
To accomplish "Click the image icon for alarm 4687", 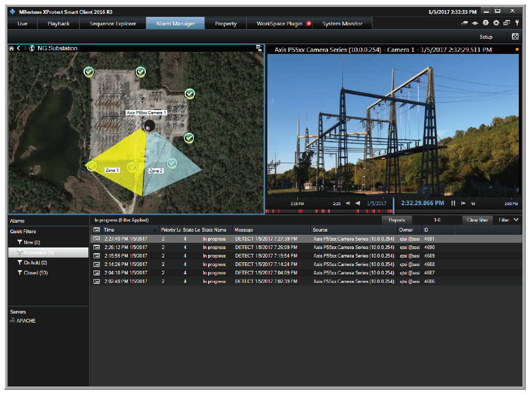I will (x=97, y=273).
